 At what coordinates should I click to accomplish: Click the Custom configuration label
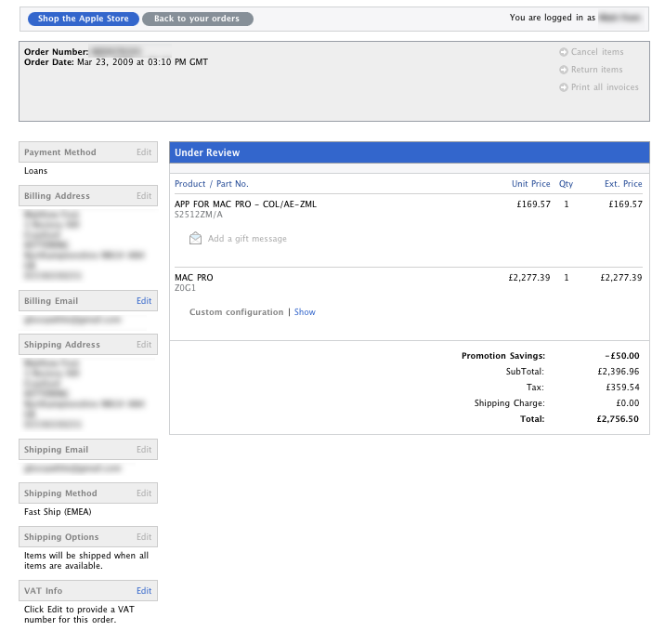click(236, 312)
